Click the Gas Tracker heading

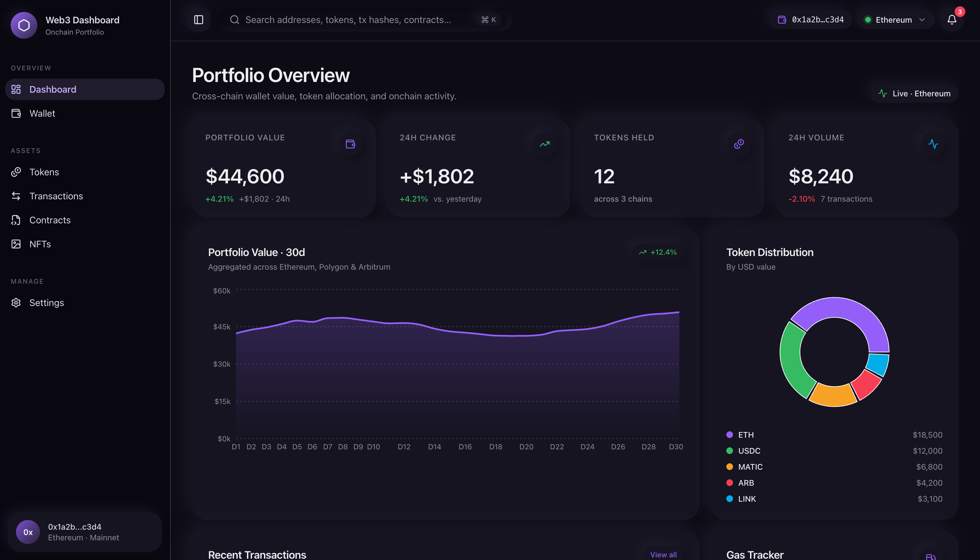click(755, 555)
